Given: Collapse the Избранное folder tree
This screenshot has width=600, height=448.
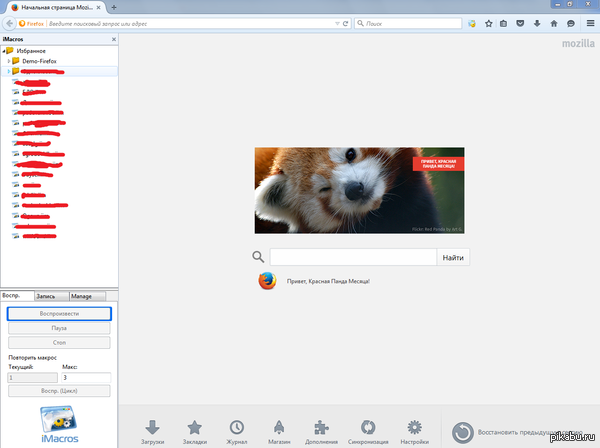Looking at the screenshot, I should (4, 50).
